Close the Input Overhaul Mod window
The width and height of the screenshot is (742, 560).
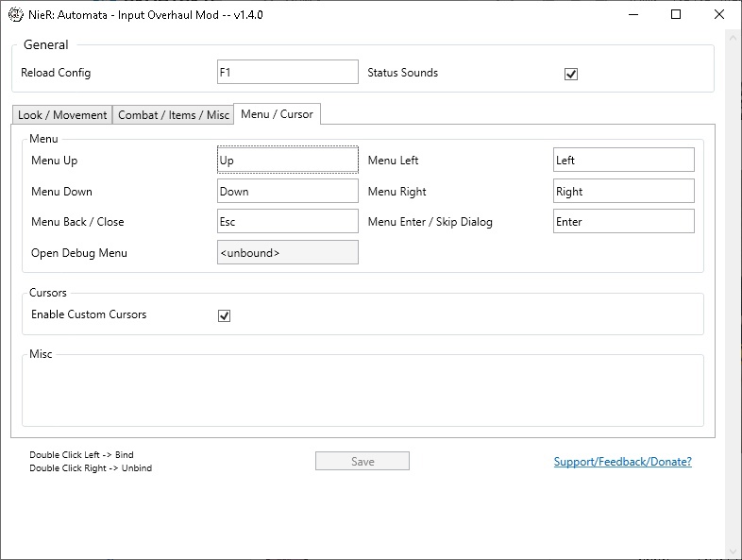[718, 15]
